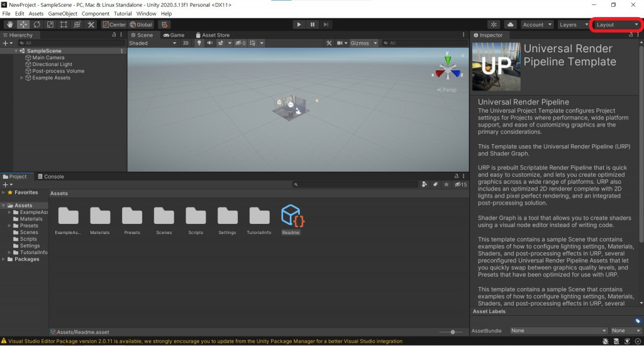Open the Window menu
The height and width of the screenshot is (346, 644).
pyautogui.click(x=146, y=14)
